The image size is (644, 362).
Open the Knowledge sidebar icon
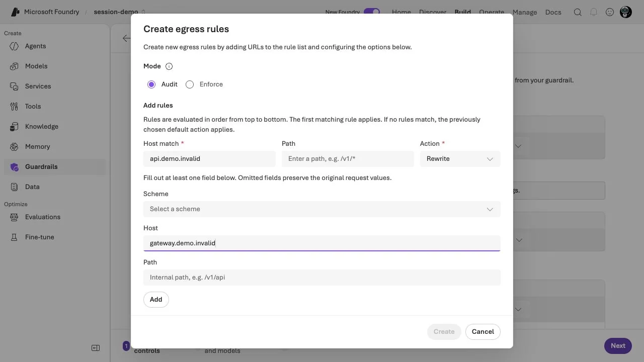point(15,127)
